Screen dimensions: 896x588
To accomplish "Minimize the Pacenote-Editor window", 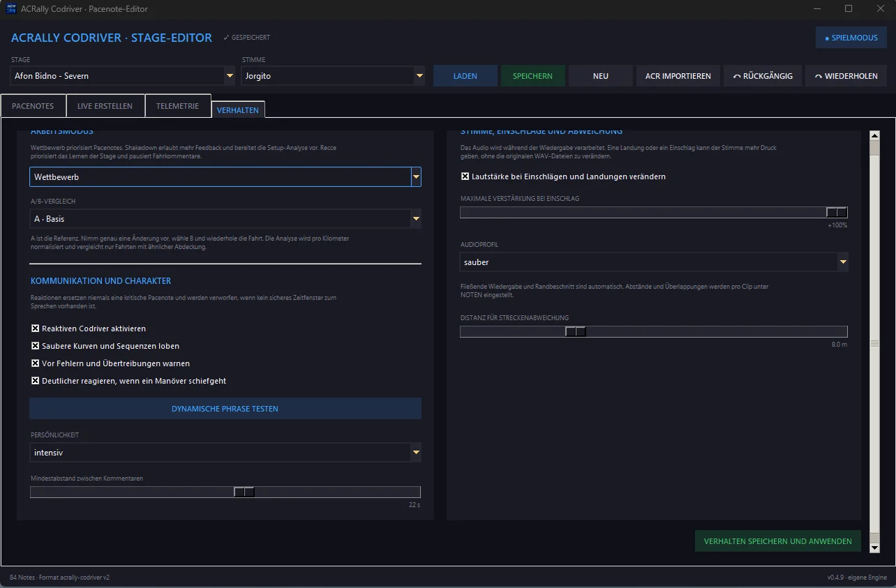I will pyautogui.click(x=816, y=9).
